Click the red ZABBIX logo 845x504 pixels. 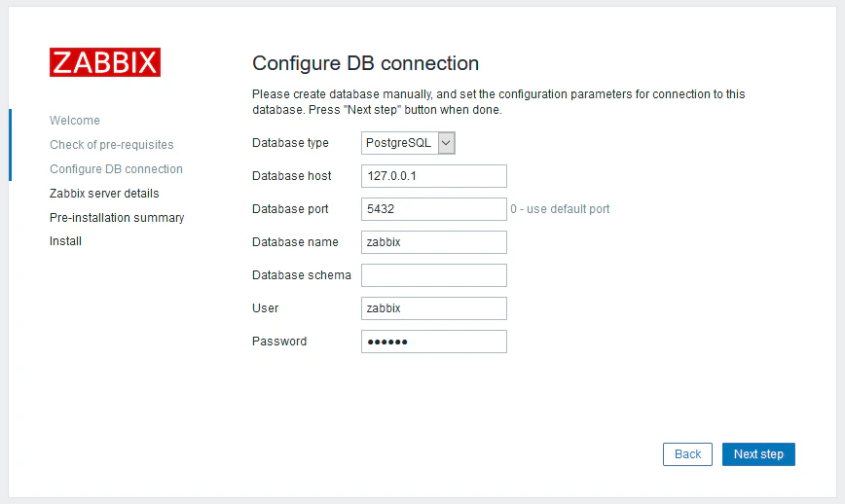(x=105, y=62)
